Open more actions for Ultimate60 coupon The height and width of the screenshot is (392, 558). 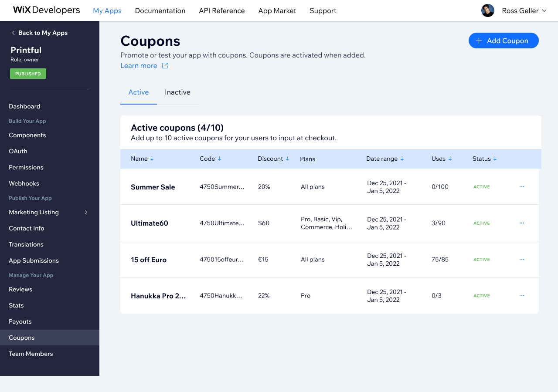pos(522,223)
